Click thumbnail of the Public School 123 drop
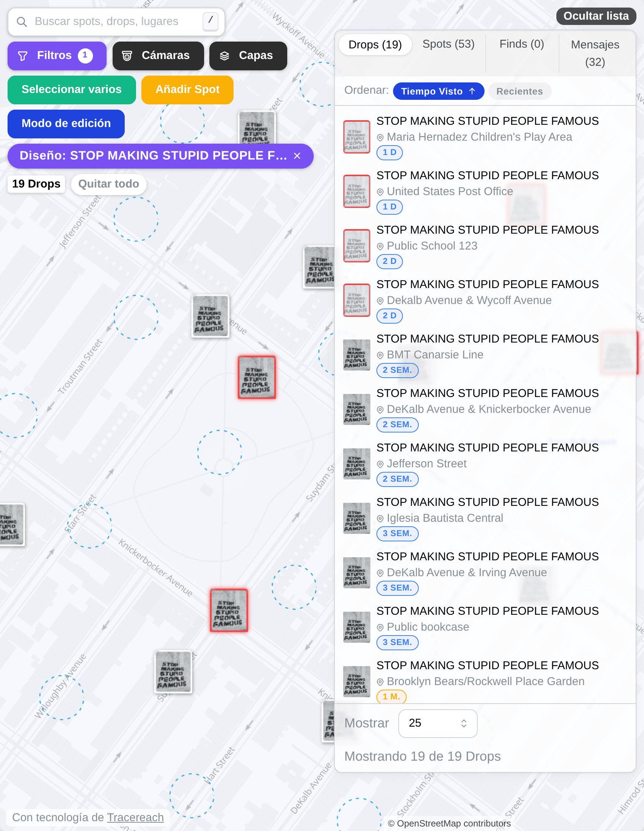This screenshot has width=644, height=831. click(x=356, y=246)
